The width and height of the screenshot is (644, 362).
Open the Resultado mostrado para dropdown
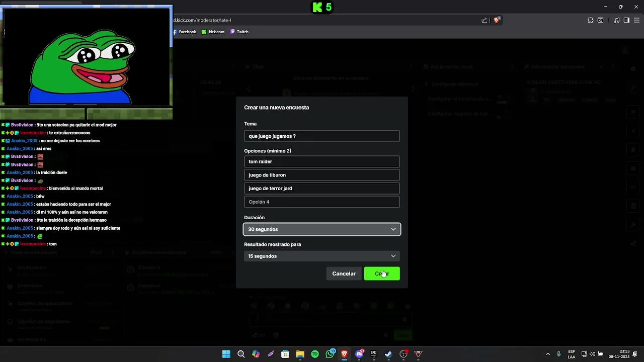[322, 256]
